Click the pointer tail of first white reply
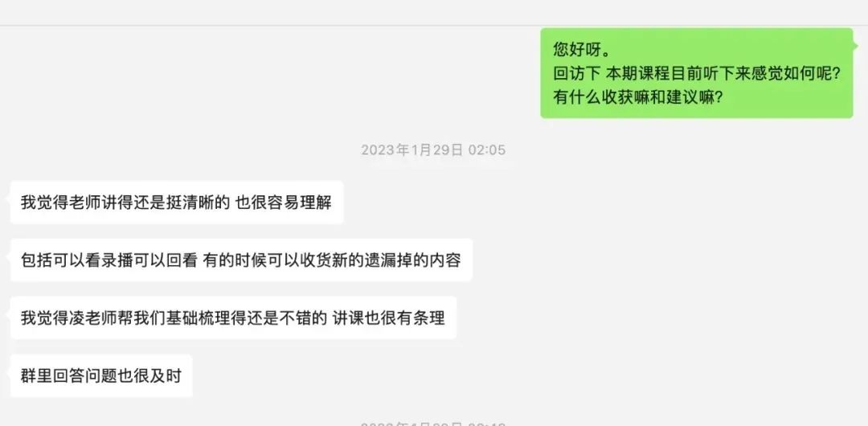 [8, 197]
